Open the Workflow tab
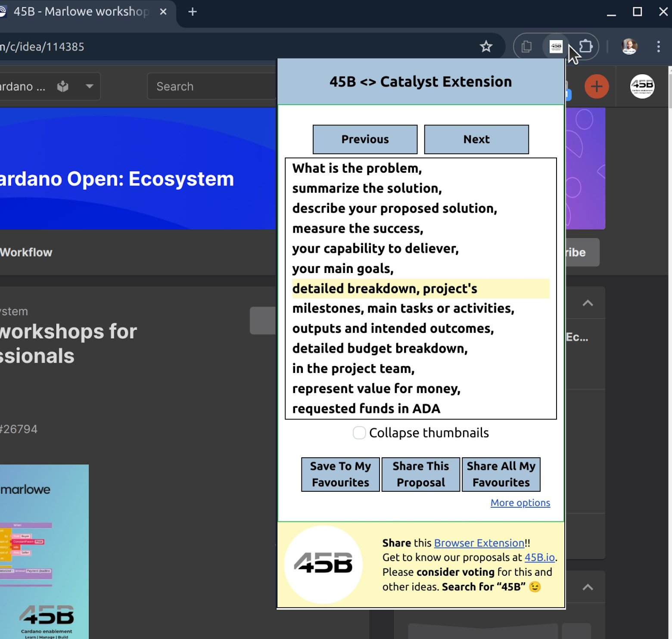Viewport: 672px width, 639px height. [x=26, y=252]
